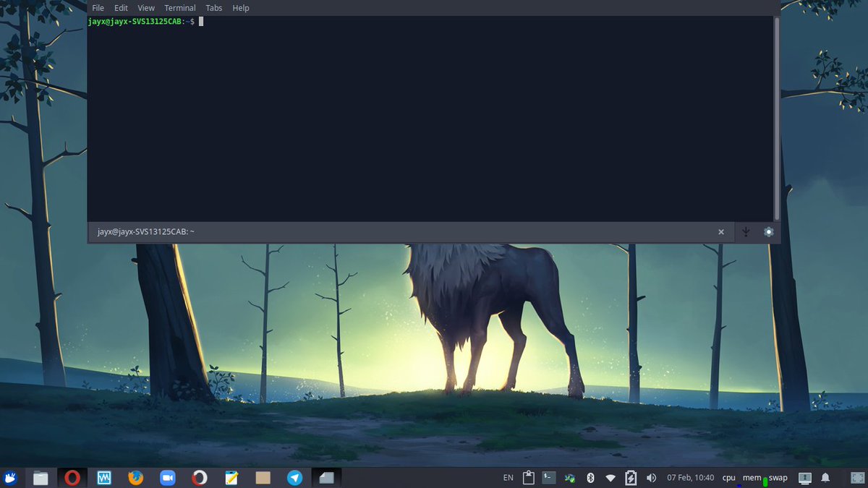
Task: Click the down-arrow icon beside the tab bar
Action: click(747, 232)
